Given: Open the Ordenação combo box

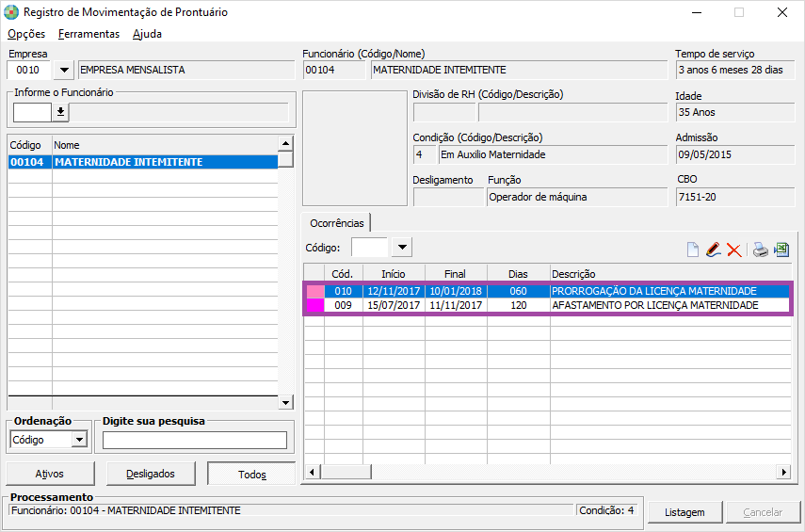Looking at the screenshot, I should pyautogui.click(x=79, y=440).
